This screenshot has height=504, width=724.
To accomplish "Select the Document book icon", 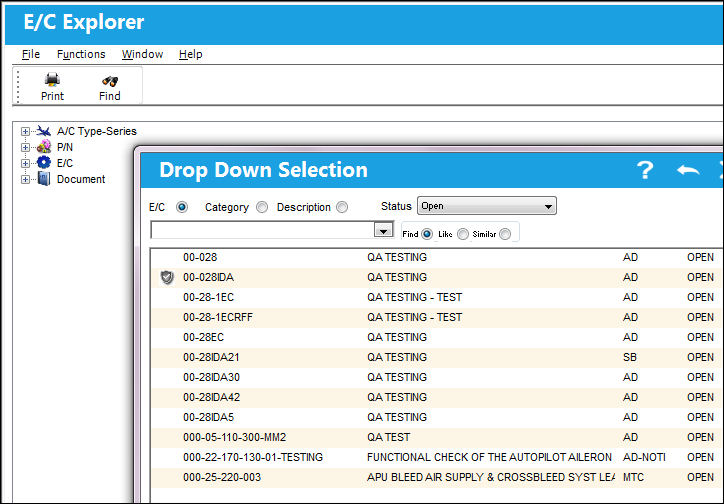I will tap(44, 179).
